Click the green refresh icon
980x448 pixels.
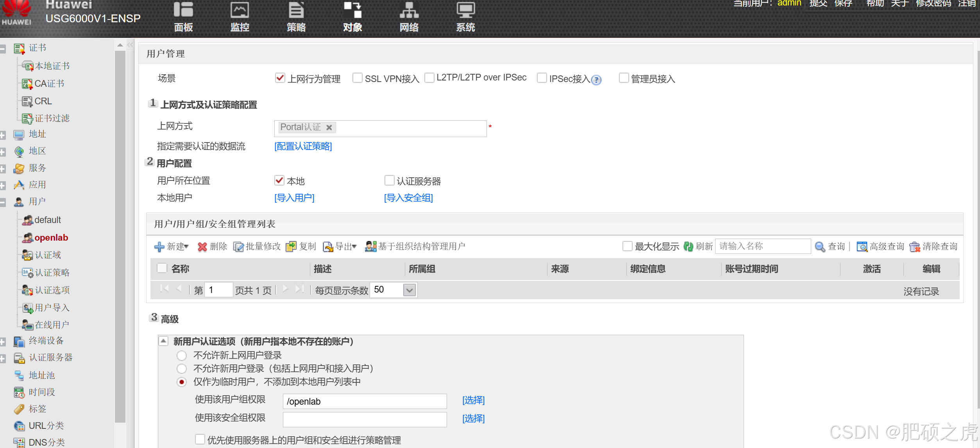[688, 246]
